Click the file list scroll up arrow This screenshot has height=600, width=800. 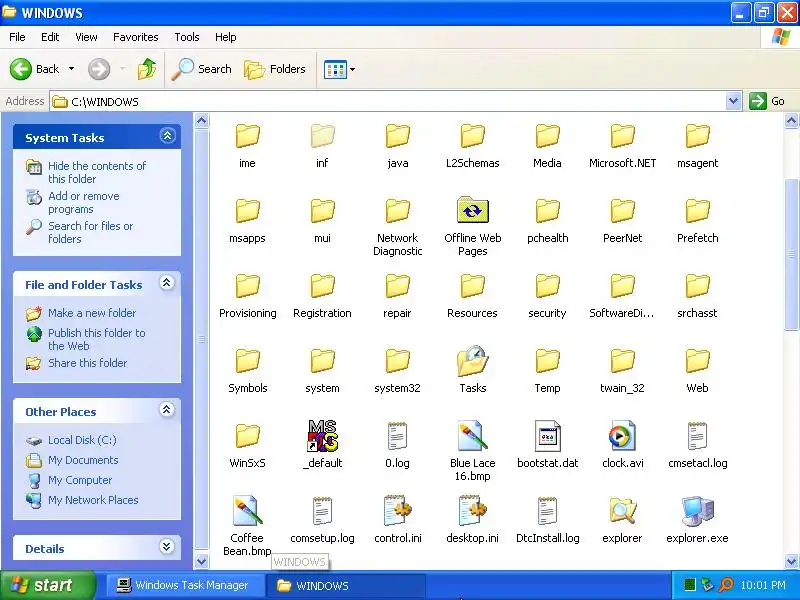791,120
